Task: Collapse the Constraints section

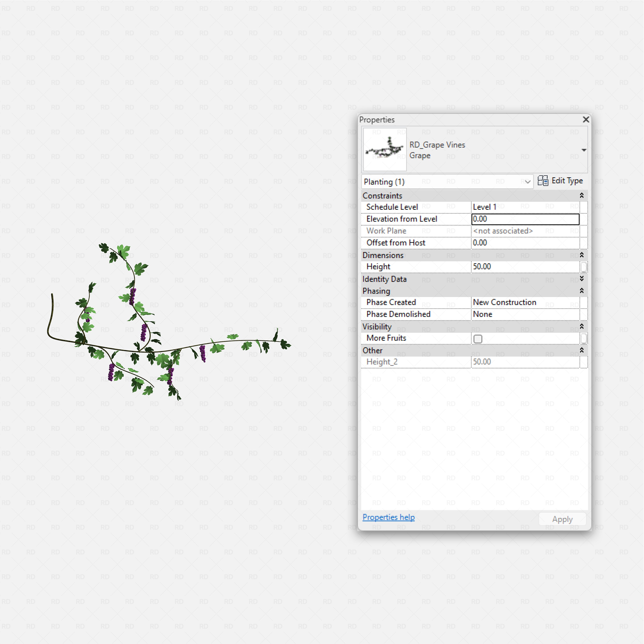Action: click(582, 196)
